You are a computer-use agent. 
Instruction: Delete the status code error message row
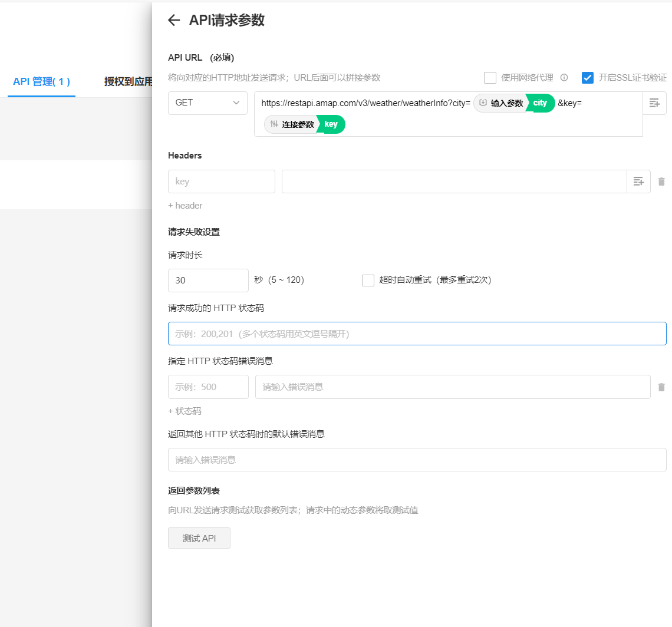(661, 387)
